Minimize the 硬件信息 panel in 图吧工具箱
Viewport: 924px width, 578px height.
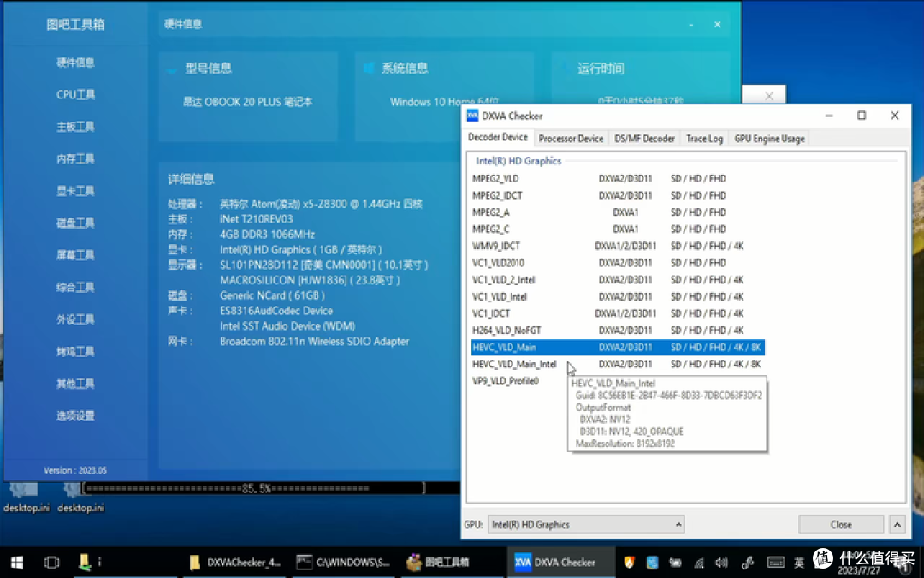pos(691,24)
